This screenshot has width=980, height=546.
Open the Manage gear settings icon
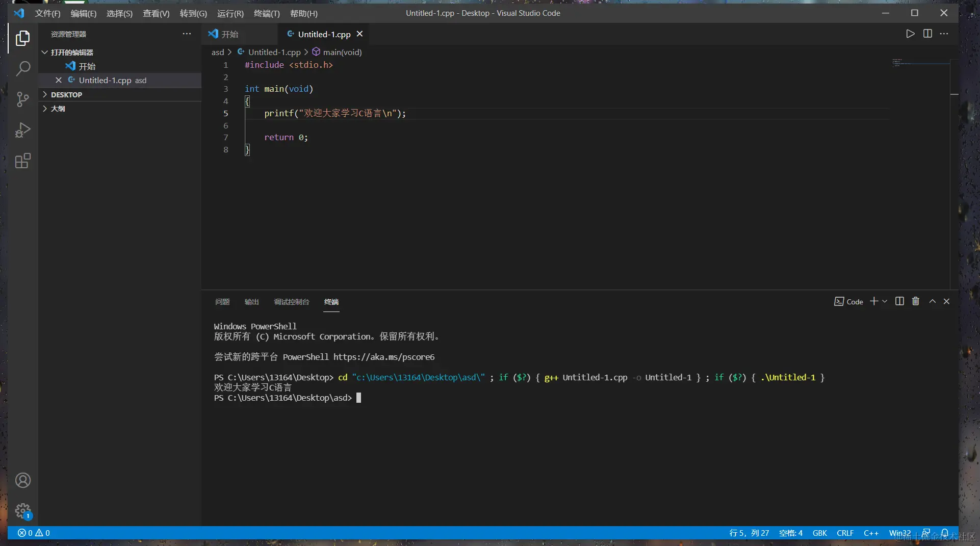click(x=23, y=511)
